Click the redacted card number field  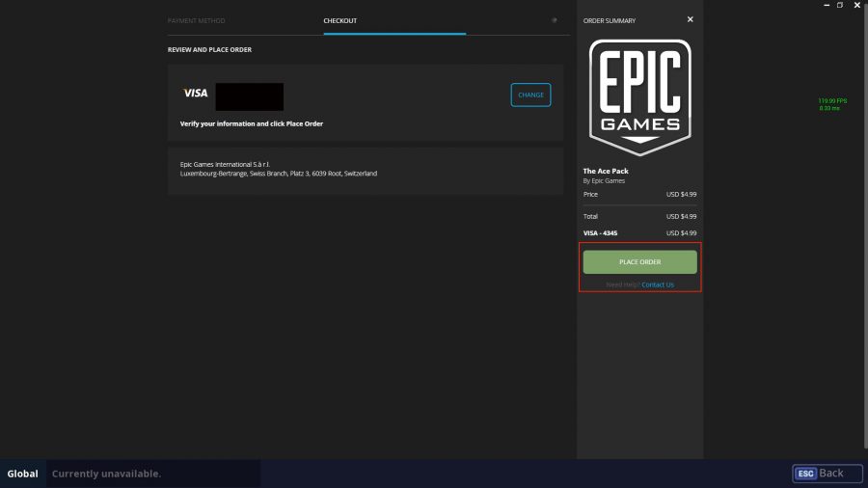pyautogui.click(x=249, y=96)
